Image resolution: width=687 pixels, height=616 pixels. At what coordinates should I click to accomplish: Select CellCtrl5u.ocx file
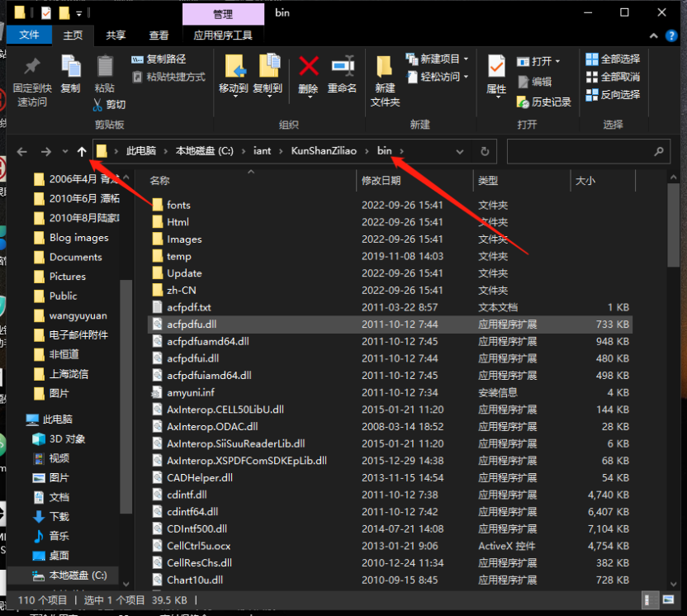pyautogui.click(x=198, y=546)
